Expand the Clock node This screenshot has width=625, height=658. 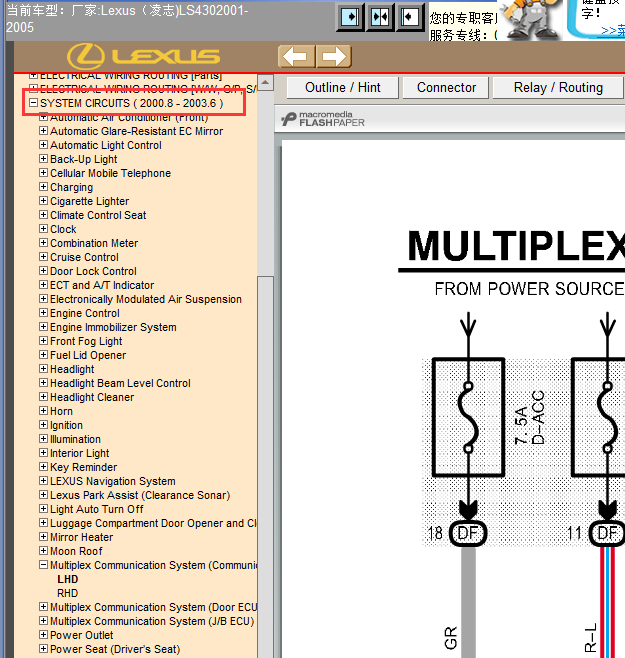(x=43, y=229)
